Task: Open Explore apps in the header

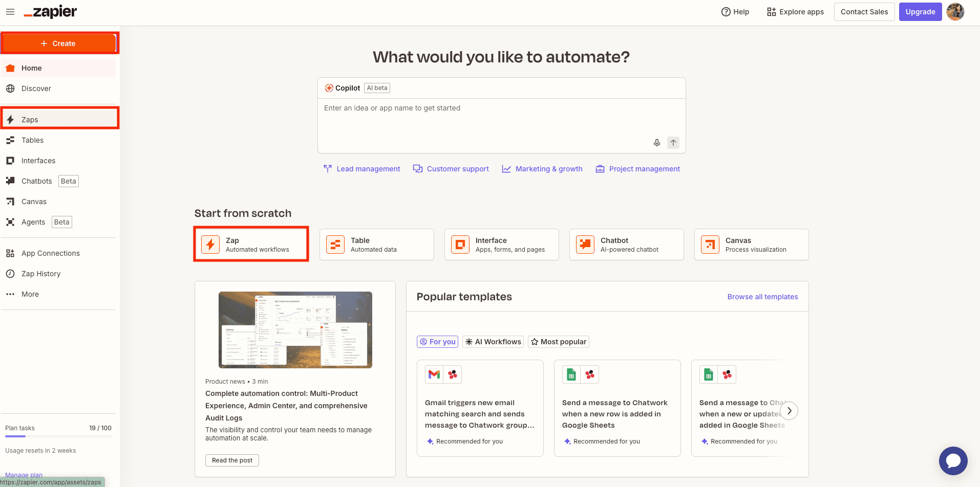Action: [x=795, y=12]
